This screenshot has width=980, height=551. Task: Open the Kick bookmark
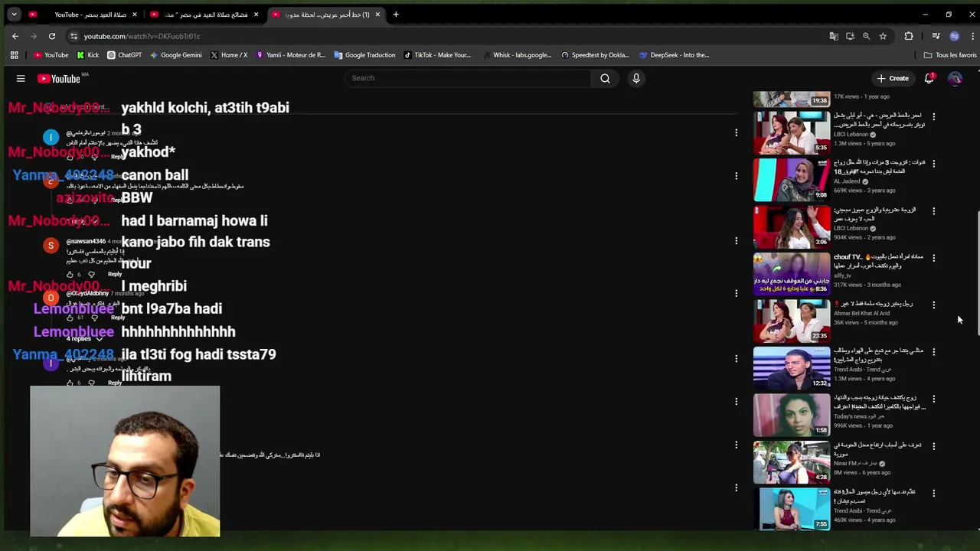(88, 55)
